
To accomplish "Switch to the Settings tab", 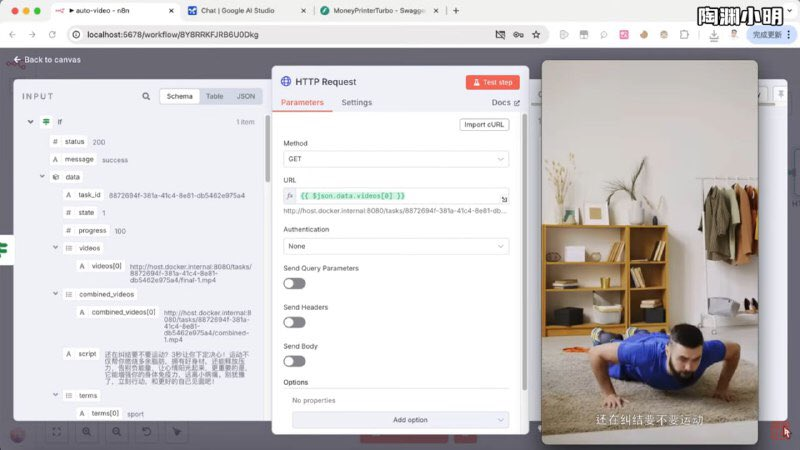I will pos(356,103).
